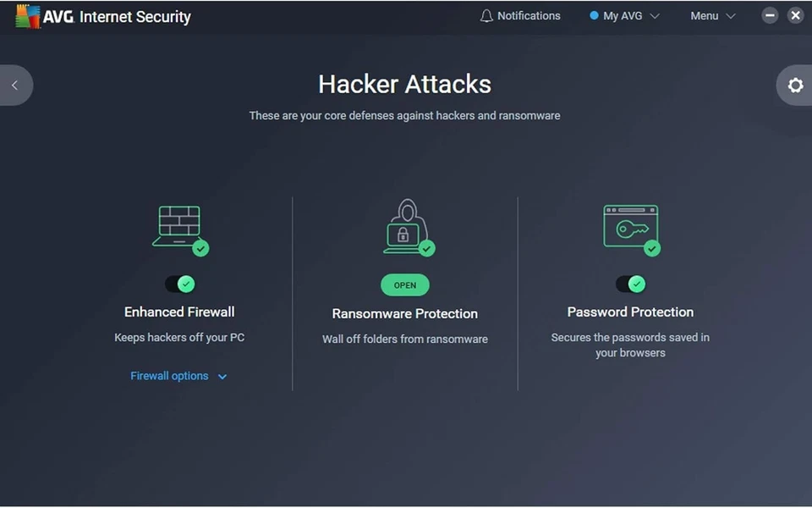The height and width of the screenshot is (508, 812).
Task: Click the back navigation arrow on the left
Action: (x=14, y=85)
